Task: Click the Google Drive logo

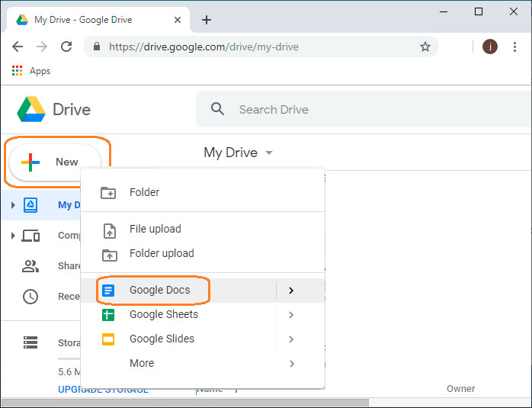Action: click(31, 109)
